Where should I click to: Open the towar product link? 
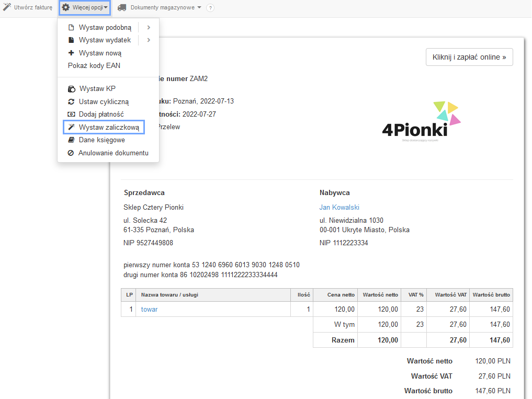coord(149,310)
